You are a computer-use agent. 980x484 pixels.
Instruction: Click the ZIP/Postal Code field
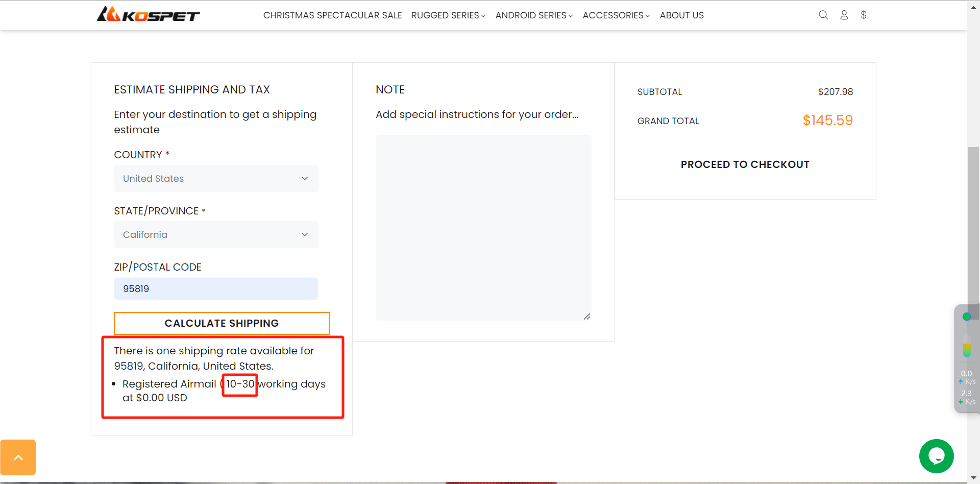pos(216,288)
